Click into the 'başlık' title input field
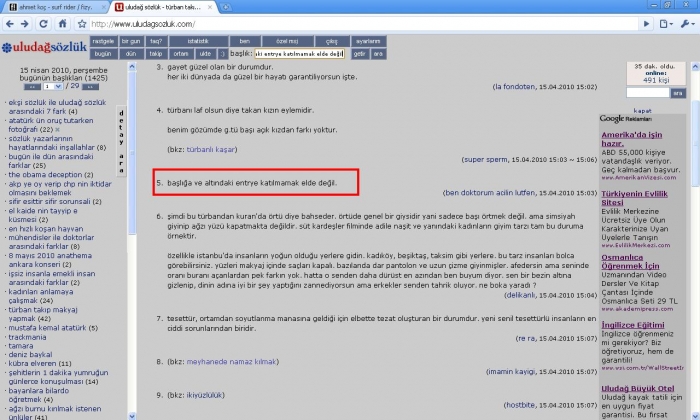This screenshot has width=700, height=420. 299,54
